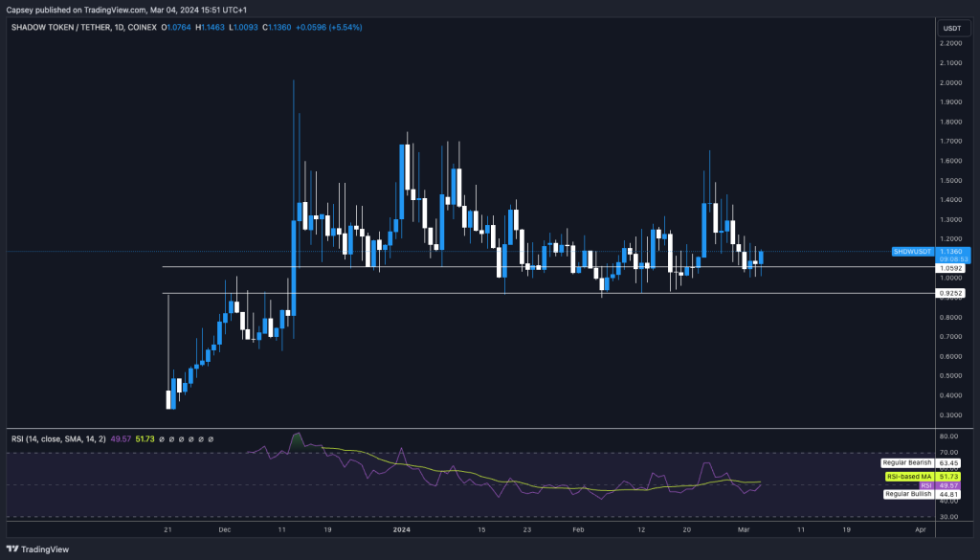The image size is (980, 560).
Task: Click the SHDWUSDT symbol price tag
Action: point(910,252)
